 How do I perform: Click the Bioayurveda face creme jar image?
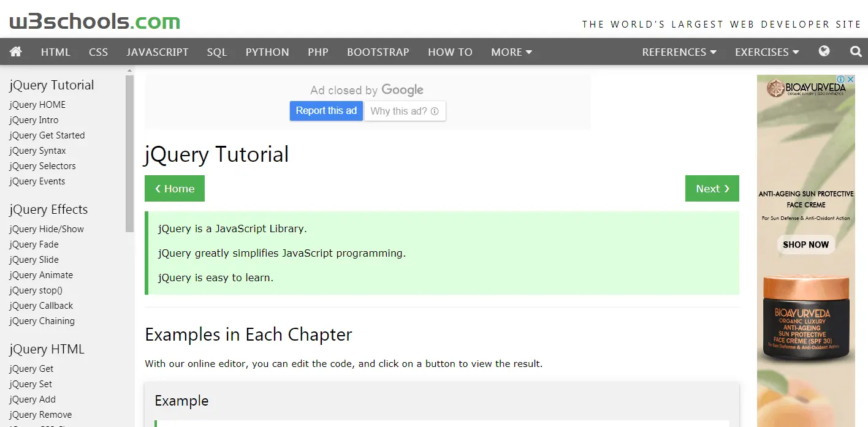point(805,319)
